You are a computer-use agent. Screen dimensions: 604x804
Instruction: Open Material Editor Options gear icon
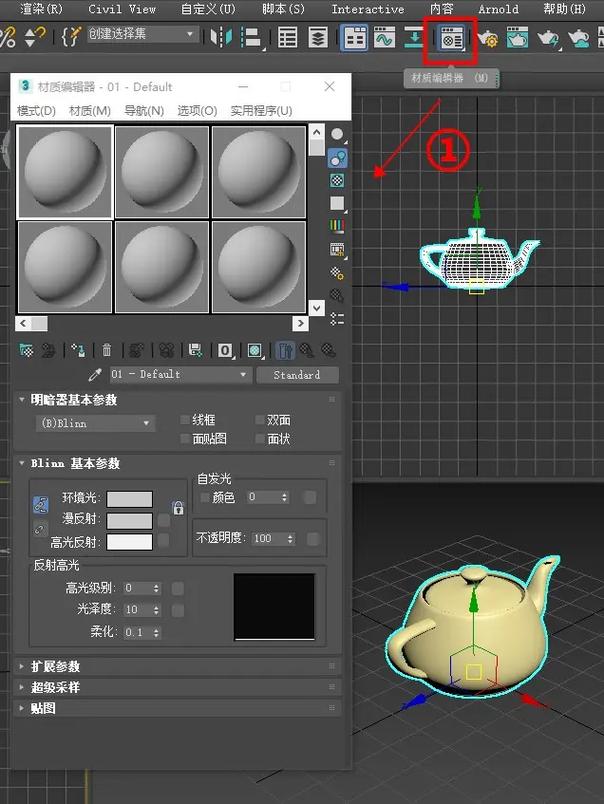coord(337,273)
